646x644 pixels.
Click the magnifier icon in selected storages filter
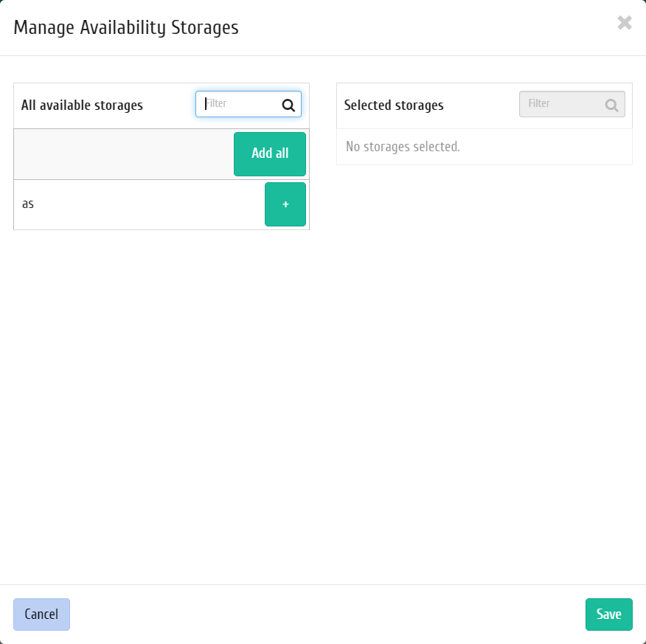point(611,105)
